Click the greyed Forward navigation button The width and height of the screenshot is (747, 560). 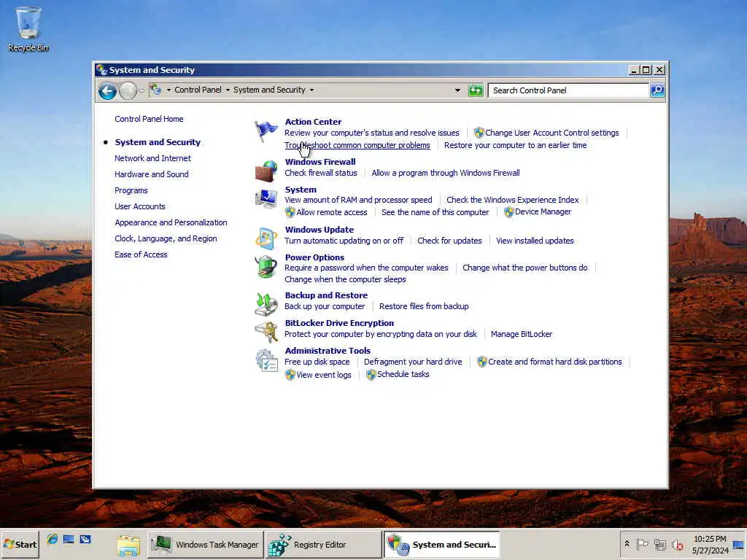click(128, 90)
